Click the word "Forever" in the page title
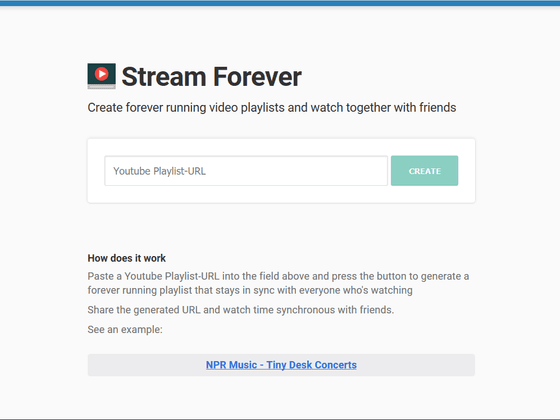 tap(258, 77)
